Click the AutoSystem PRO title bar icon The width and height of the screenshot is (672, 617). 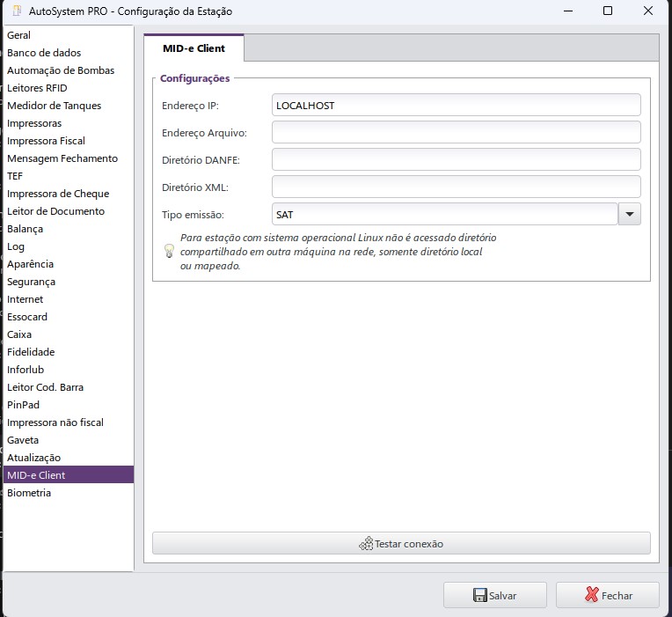(x=17, y=11)
